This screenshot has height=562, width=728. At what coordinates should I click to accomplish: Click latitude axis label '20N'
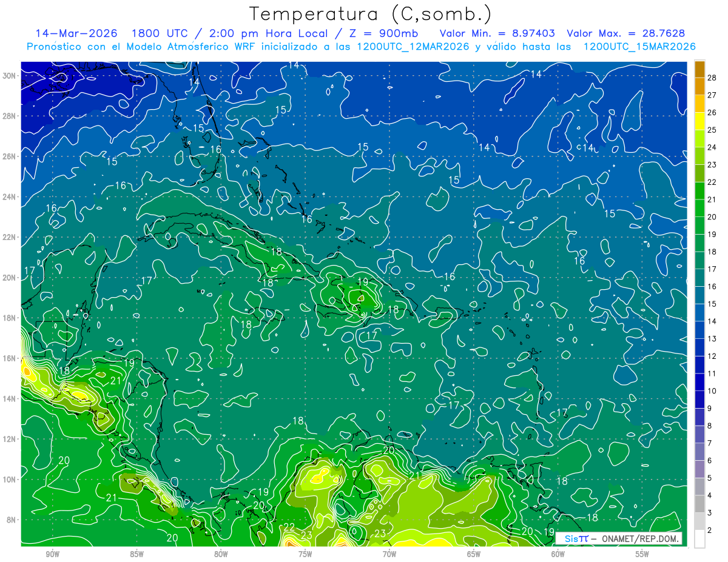pos(10,278)
